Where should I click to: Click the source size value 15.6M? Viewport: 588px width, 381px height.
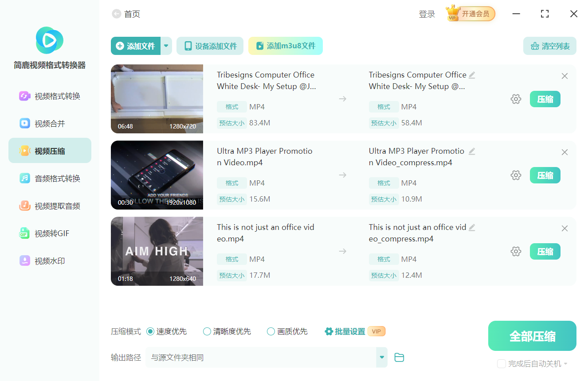[x=260, y=199]
